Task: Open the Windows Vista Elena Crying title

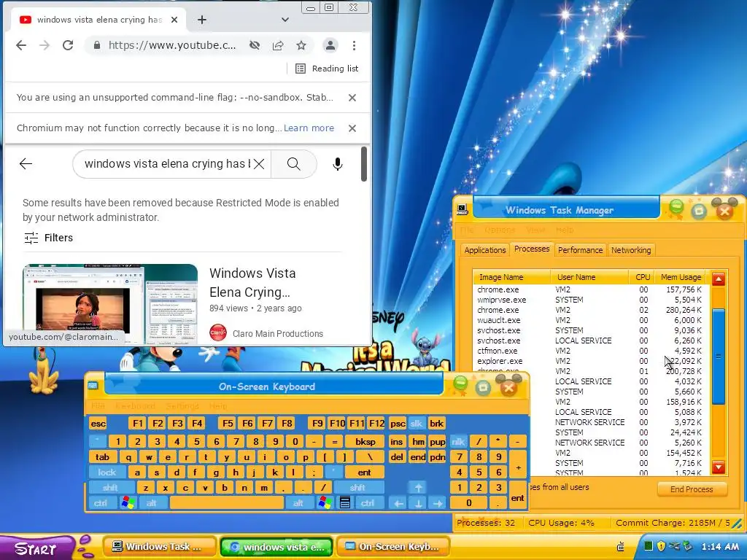Action: 252,282
